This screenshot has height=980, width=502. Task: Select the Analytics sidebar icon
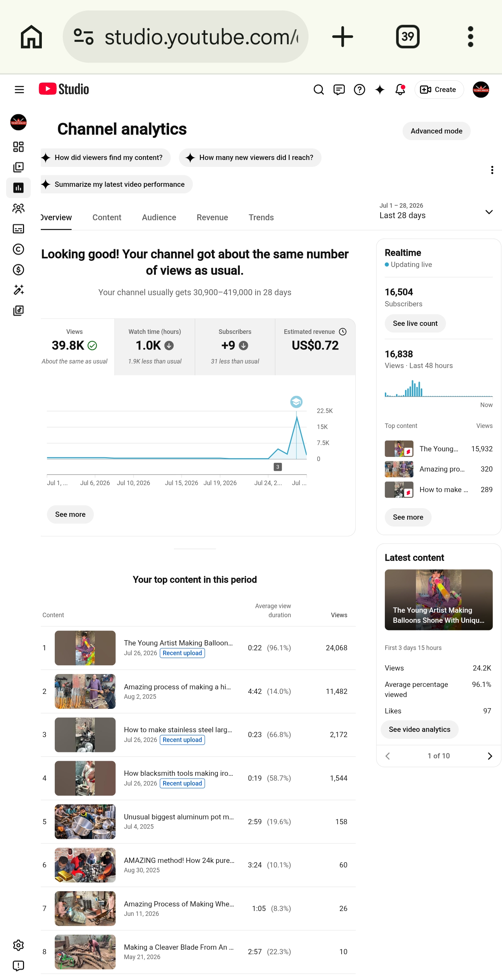tap(18, 188)
